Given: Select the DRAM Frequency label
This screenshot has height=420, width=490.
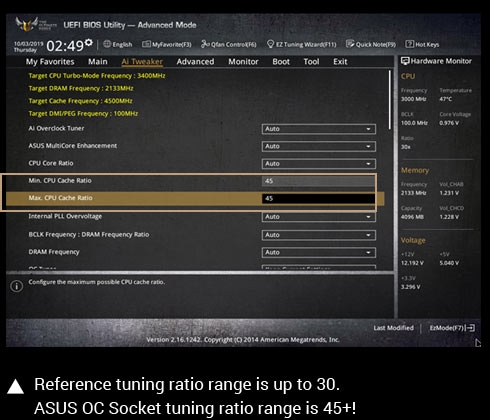Looking at the screenshot, I should pyautogui.click(x=54, y=252).
